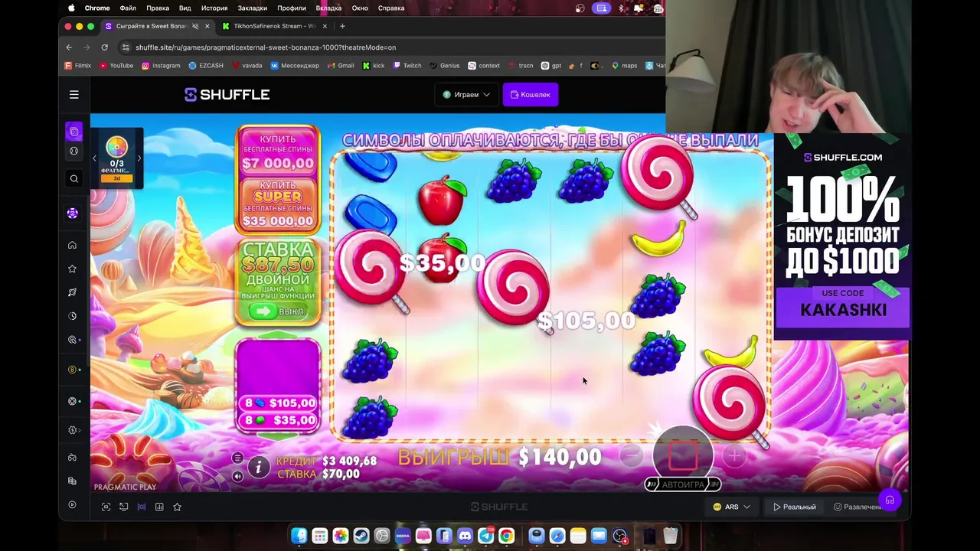This screenshot has height=551, width=980.
Task: Open the ARS currency dropdown
Action: (732, 507)
